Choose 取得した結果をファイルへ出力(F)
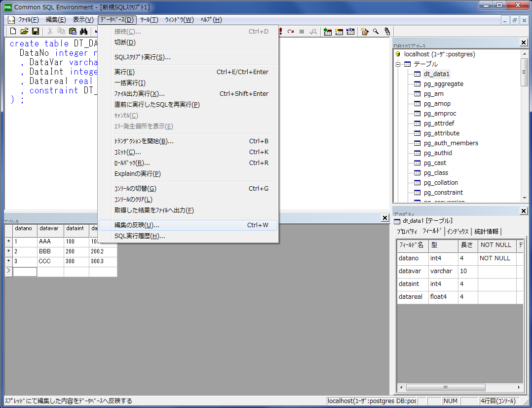532x408 pixels. [189, 210]
